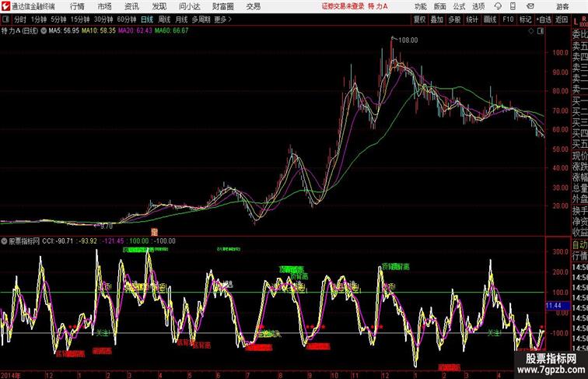The image size is (588, 379).
Task: Click the 顶背离 annotation near December peak
Action: pyautogui.click(x=396, y=267)
